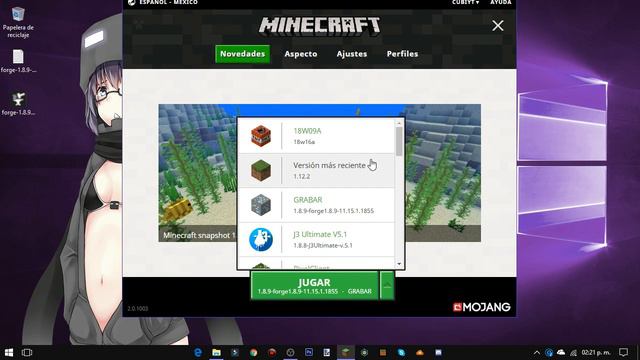This screenshot has width=640, height=360.
Task: Launch Microsoft Edge from the taskbar
Action: (198, 352)
